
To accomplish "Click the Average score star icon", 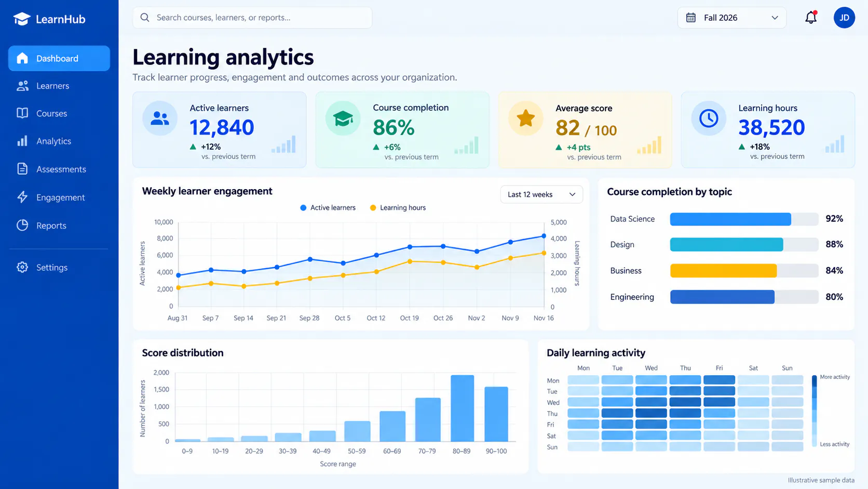I will click(x=526, y=118).
